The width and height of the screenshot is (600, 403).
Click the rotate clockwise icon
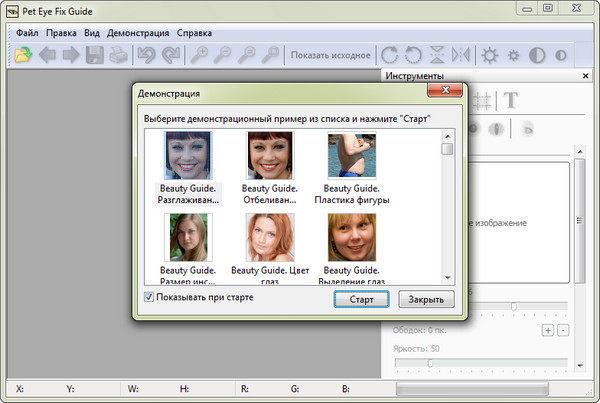click(390, 55)
